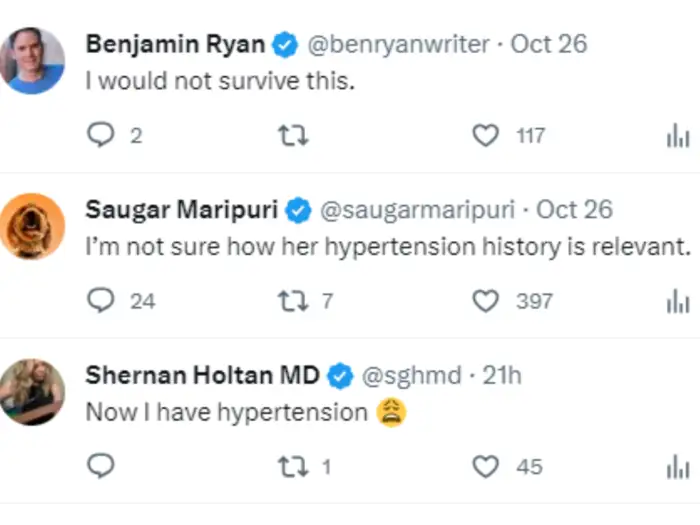Viewport: 700px width, 525px height.
Task: Like Benjamin Ryan's tweet
Action: [486, 136]
